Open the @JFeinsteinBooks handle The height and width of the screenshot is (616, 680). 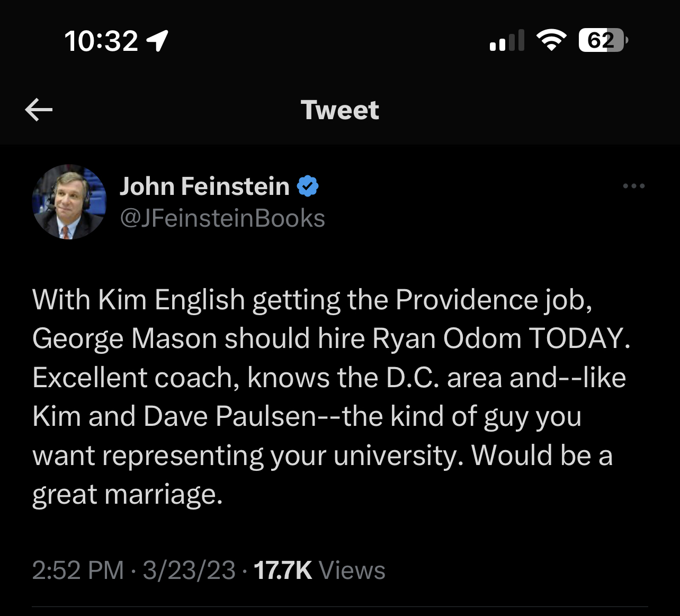pyautogui.click(x=222, y=218)
